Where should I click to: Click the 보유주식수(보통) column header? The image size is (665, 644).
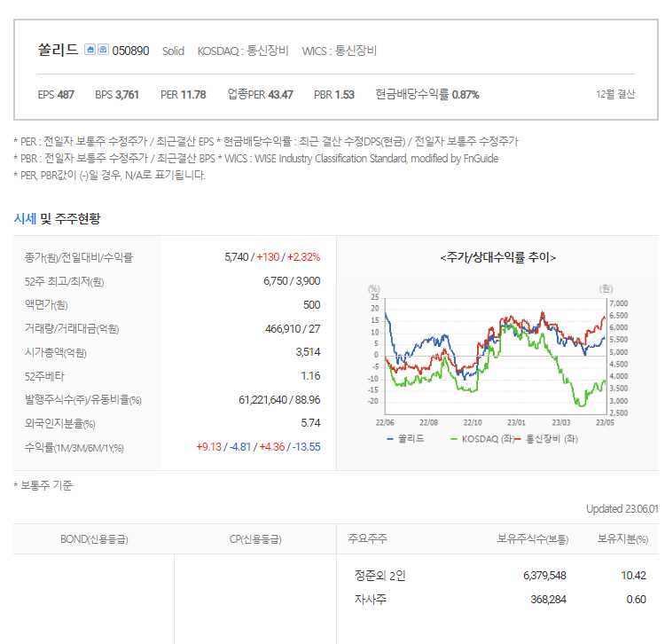coord(532,538)
